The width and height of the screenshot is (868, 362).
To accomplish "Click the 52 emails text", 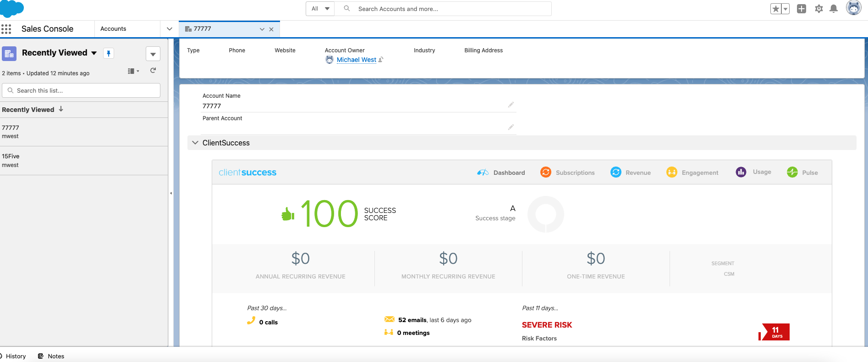I will click(412, 320).
